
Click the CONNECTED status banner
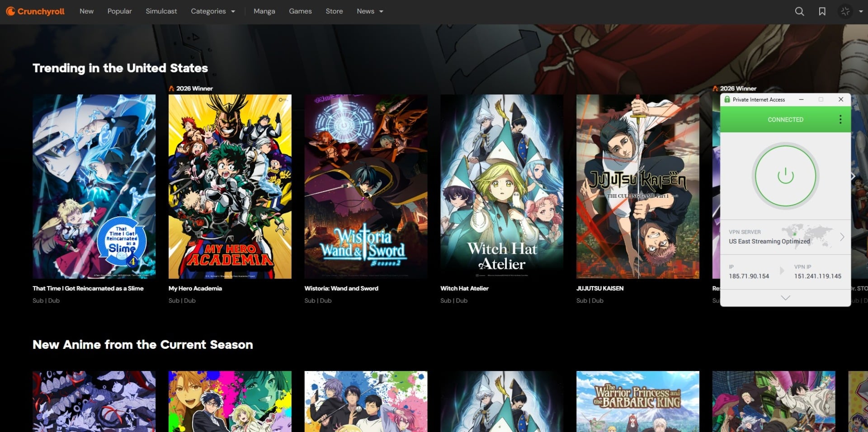click(785, 119)
